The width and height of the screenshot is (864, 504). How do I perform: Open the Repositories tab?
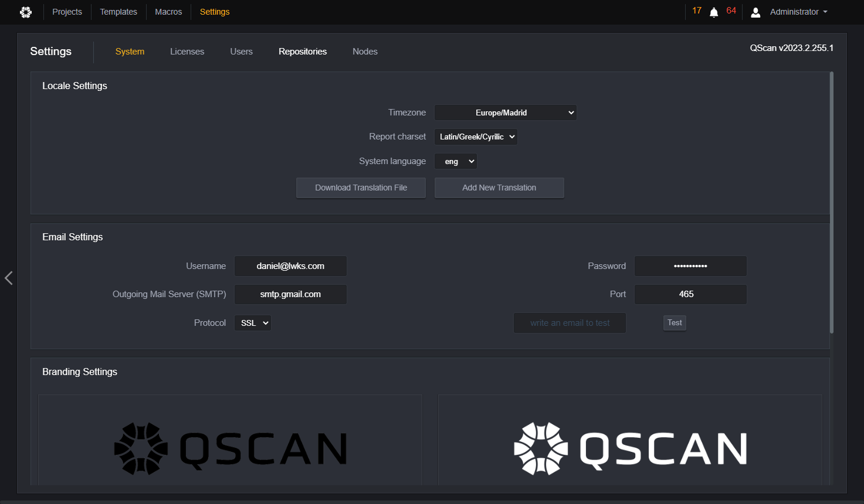[303, 52]
